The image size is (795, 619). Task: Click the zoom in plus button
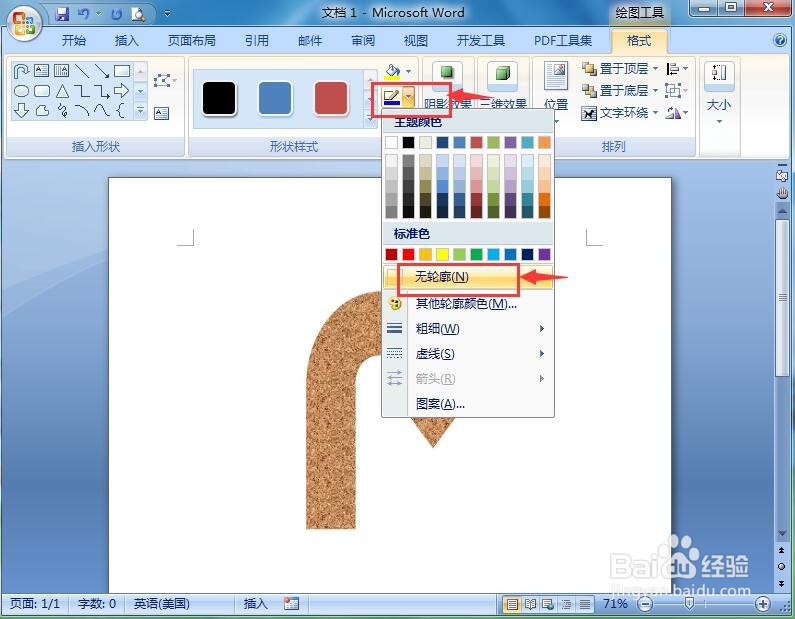(x=763, y=604)
